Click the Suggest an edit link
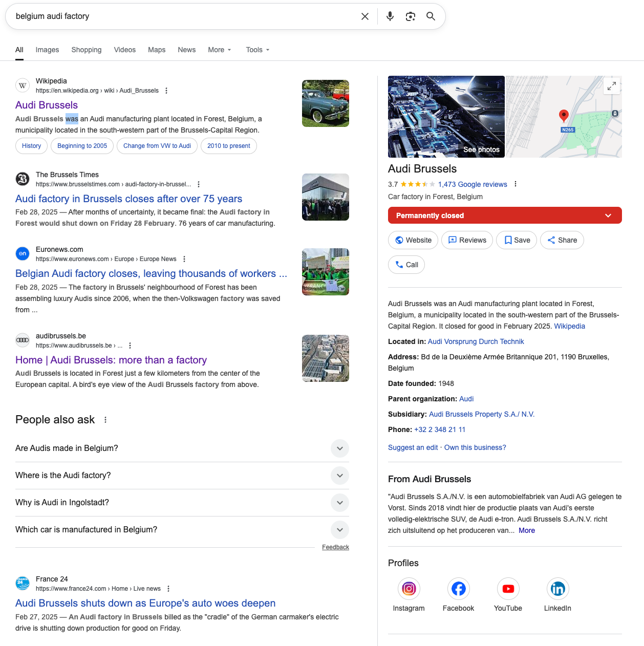Viewport: 644px width, 646px height. click(413, 447)
